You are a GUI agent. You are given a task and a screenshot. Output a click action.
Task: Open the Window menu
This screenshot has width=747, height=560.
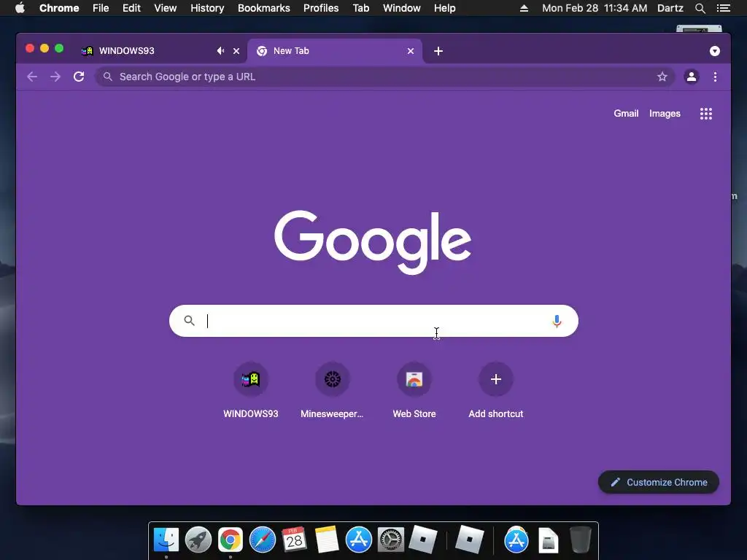402,8
